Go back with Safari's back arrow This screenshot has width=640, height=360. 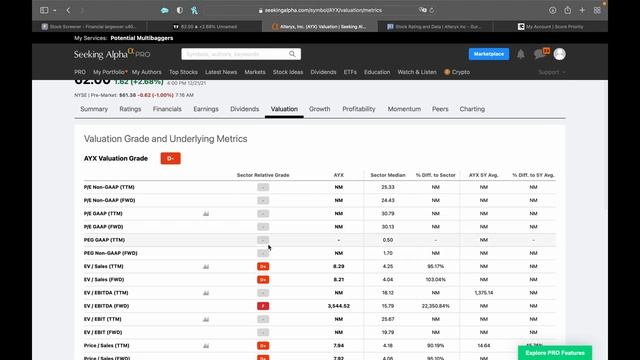(69, 10)
